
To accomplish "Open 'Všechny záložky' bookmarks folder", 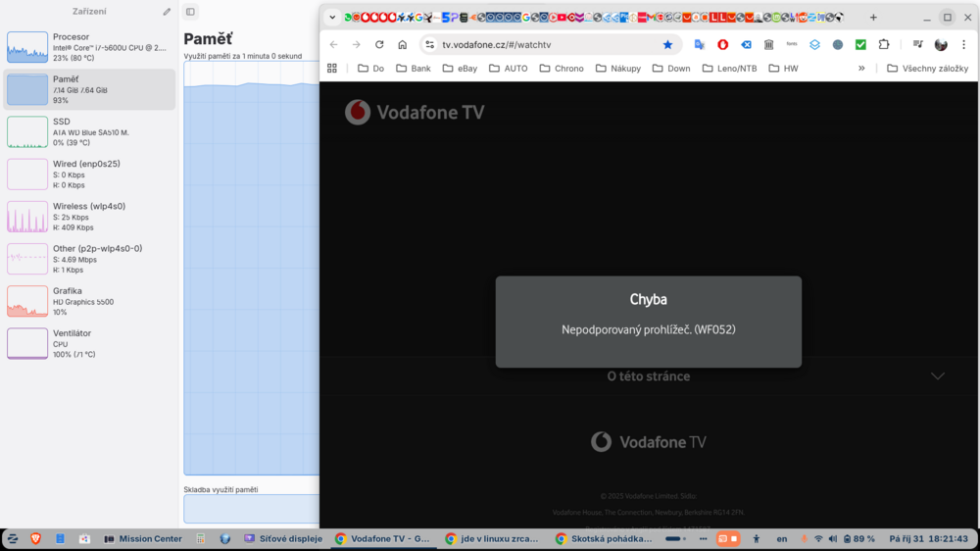I will pos(927,69).
